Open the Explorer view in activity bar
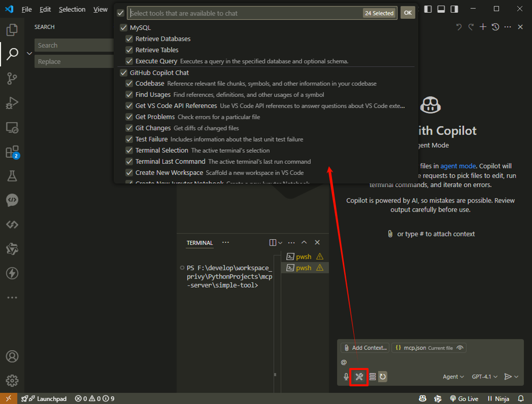 12,30
